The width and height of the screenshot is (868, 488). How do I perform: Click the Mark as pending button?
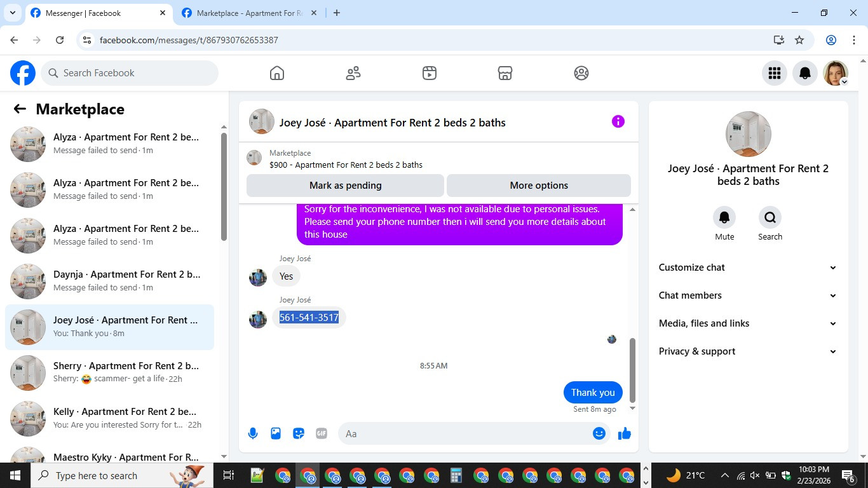tap(345, 186)
